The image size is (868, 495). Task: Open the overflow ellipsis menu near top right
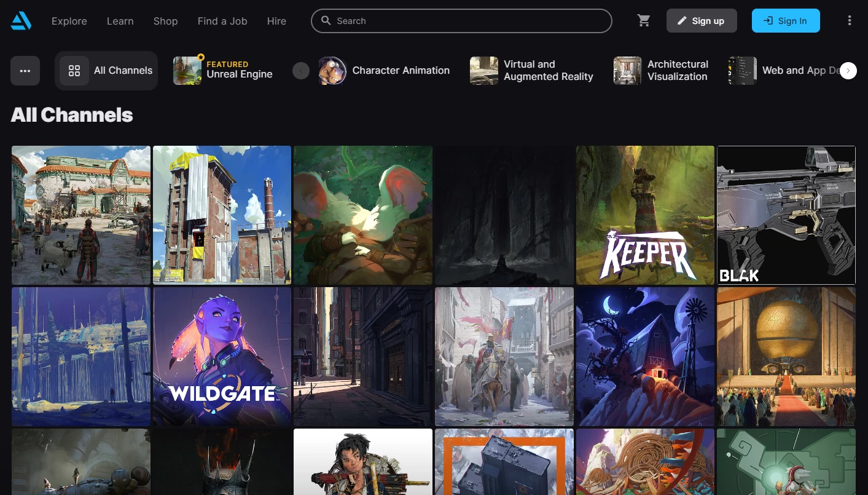pos(850,20)
